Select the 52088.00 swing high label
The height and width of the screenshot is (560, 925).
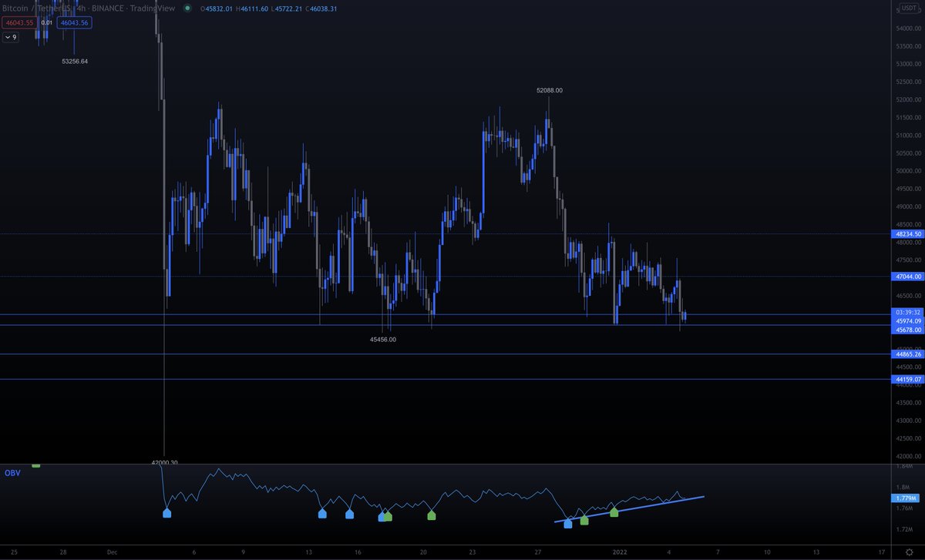click(x=549, y=89)
